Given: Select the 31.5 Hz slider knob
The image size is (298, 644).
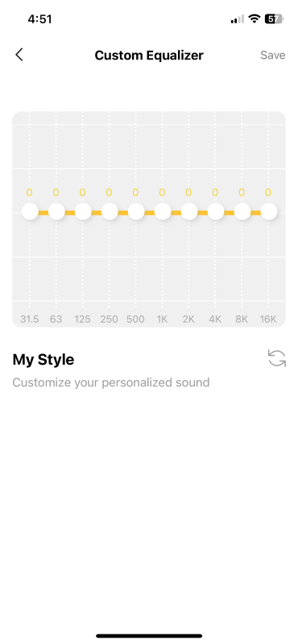Looking at the screenshot, I should point(30,212).
